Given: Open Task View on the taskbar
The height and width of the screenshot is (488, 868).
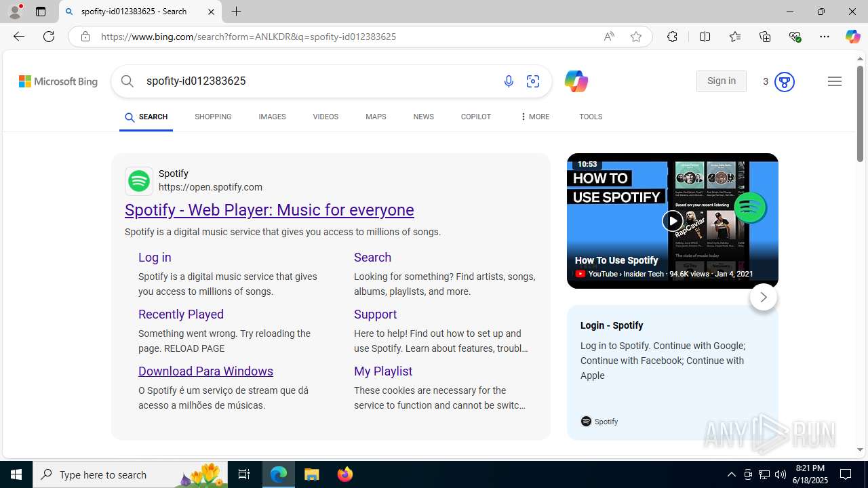Looking at the screenshot, I should point(244,474).
